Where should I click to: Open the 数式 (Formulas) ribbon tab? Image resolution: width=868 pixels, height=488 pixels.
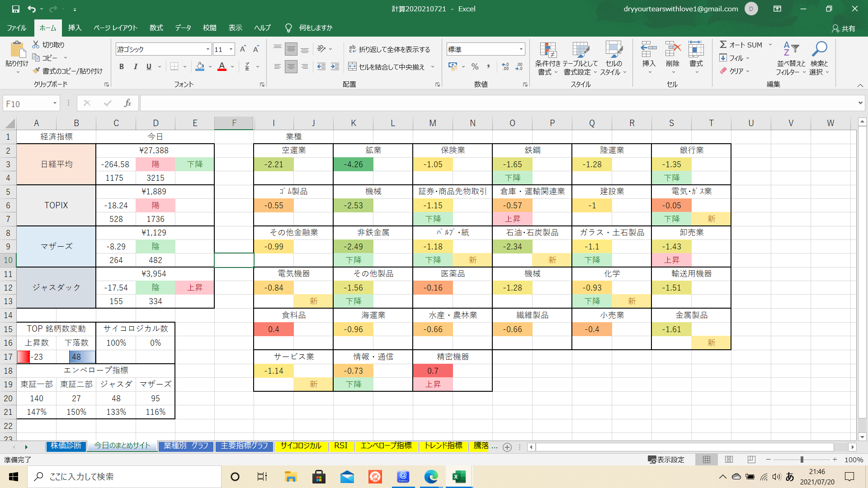(156, 28)
